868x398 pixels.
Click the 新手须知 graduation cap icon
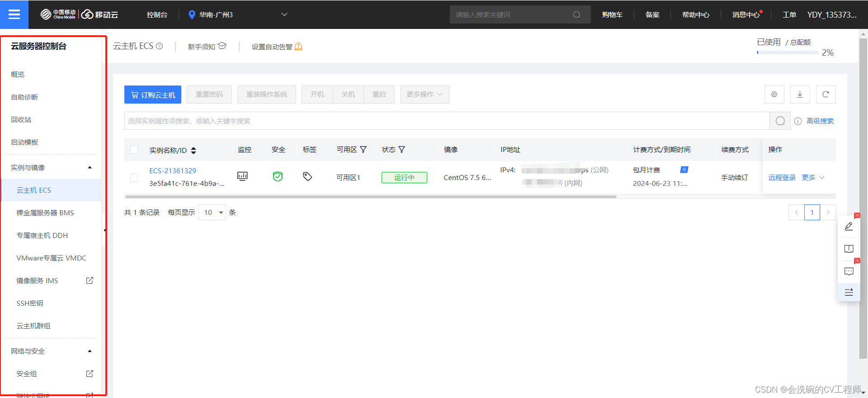(x=222, y=46)
